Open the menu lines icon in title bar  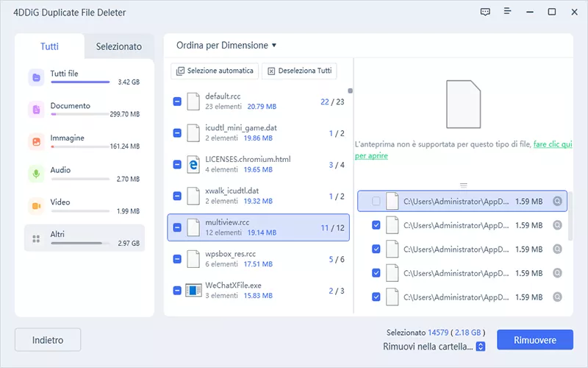click(507, 11)
